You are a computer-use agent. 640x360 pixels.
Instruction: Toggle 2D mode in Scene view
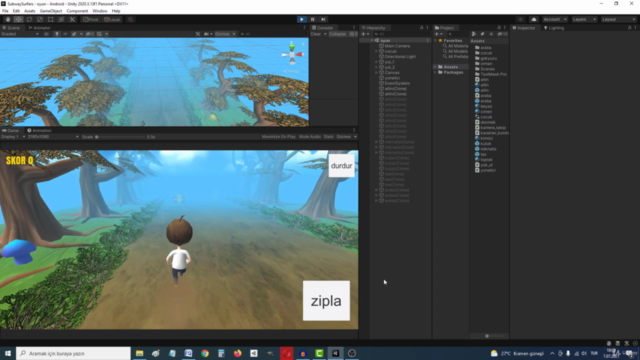(46, 34)
